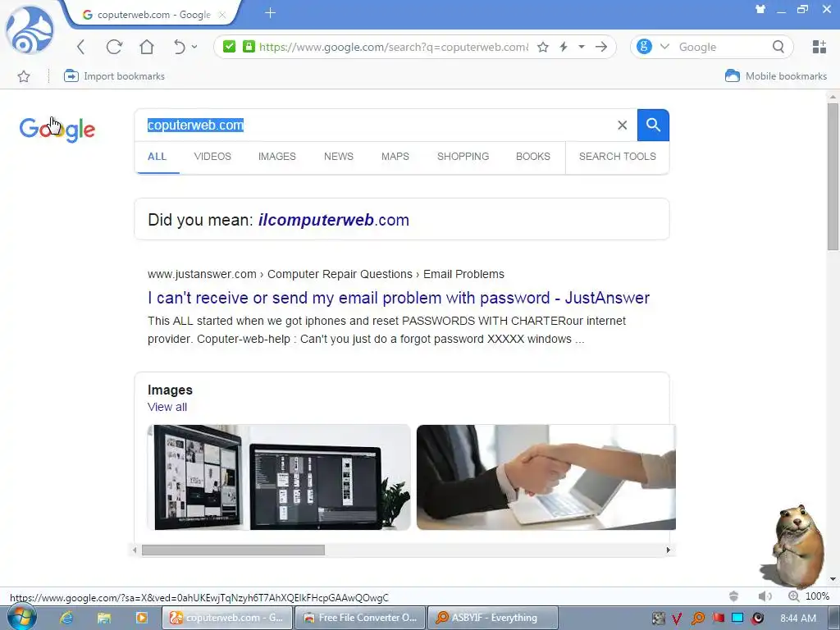The width and height of the screenshot is (840, 630).
Task: Open the Windows Start menu
Action: point(21,618)
